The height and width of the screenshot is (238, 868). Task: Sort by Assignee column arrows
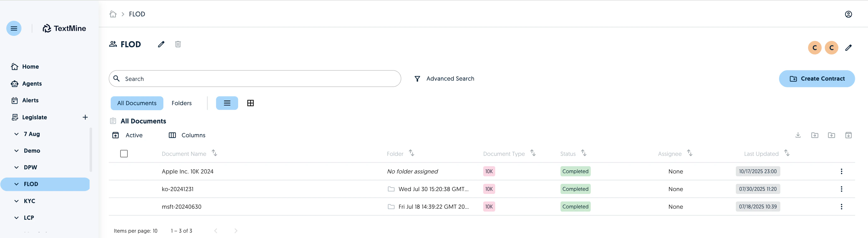click(690, 153)
